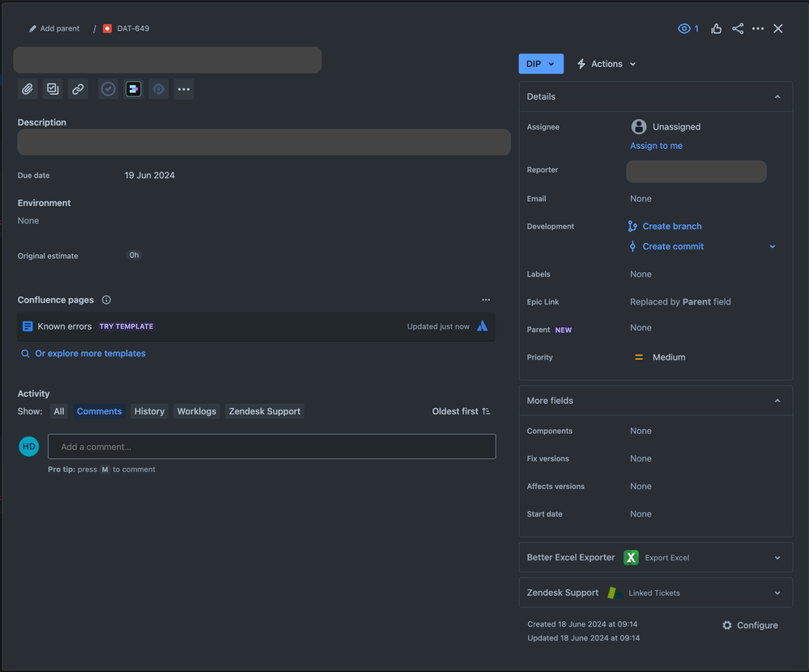The width and height of the screenshot is (809, 672).
Task: Edit the Email None value
Action: 641,198
